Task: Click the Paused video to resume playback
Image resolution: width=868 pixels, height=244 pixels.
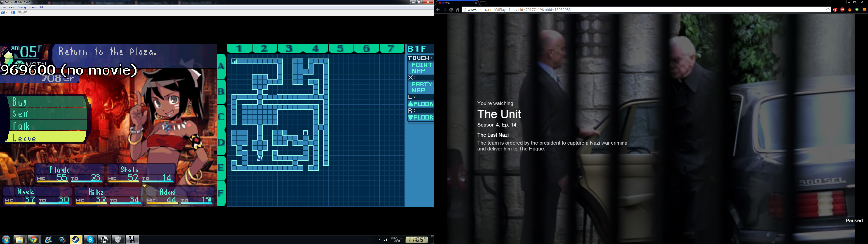Action: [854, 221]
